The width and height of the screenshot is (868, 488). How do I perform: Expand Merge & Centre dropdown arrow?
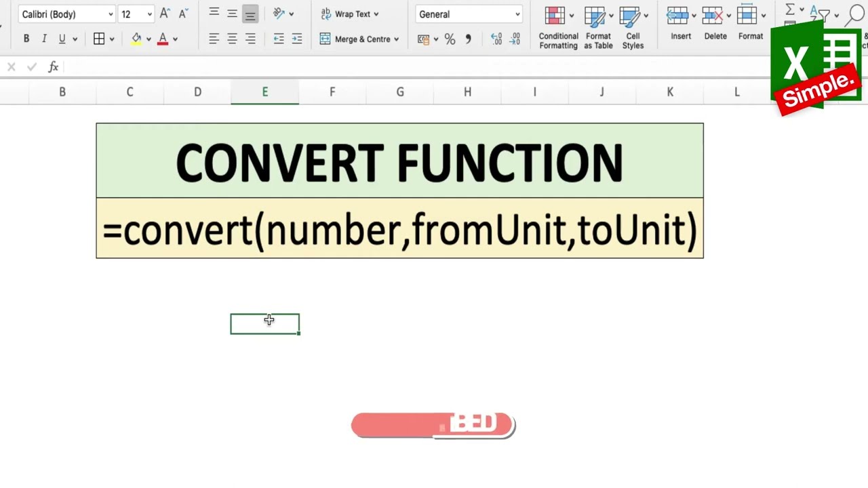[396, 39]
